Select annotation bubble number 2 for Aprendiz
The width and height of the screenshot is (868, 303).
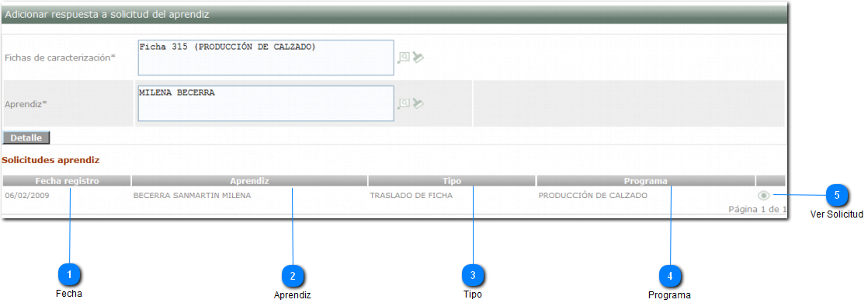coord(293,276)
